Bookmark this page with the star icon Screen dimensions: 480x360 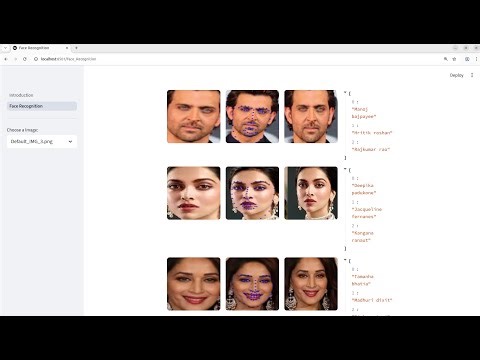[454, 59]
